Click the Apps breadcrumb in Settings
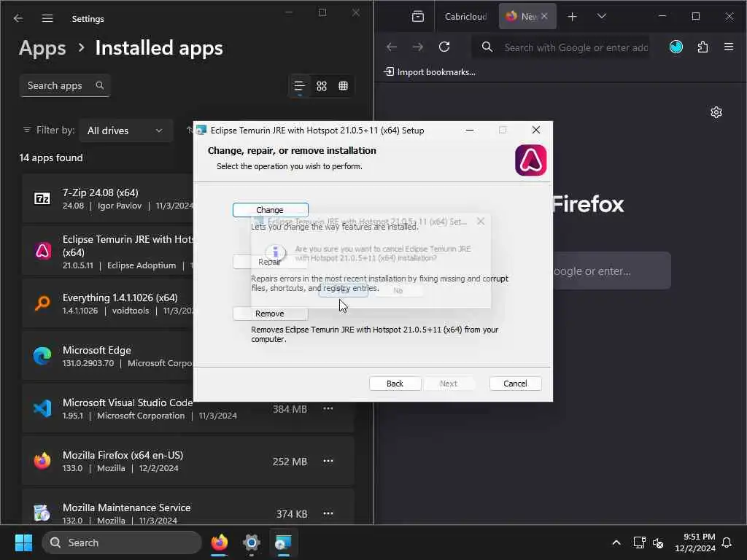The image size is (747, 560). point(42,48)
